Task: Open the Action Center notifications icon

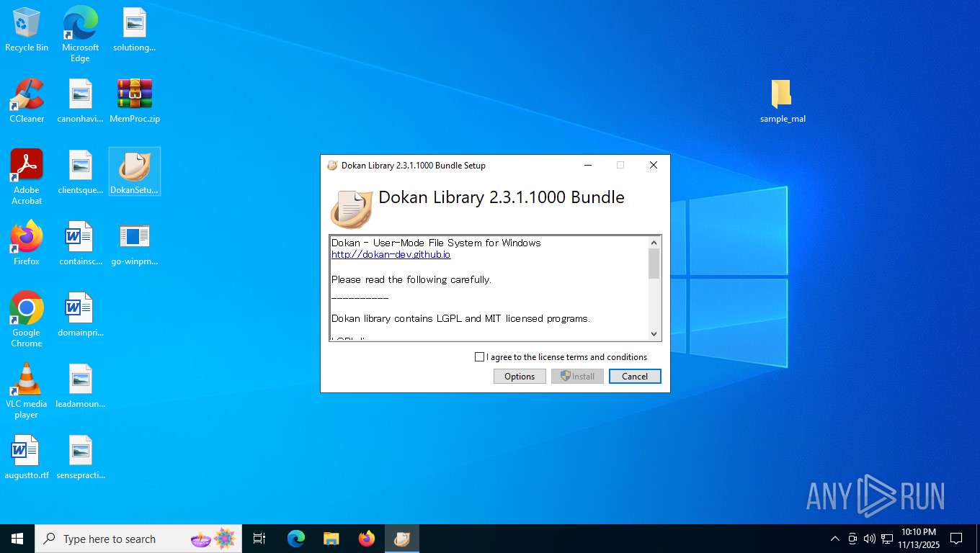Action: click(x=956, y=539)
